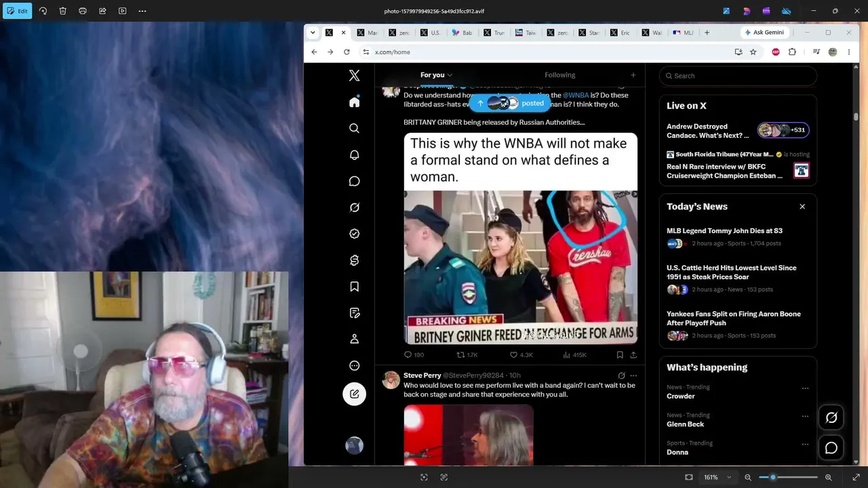Repost the post with 1.7K reposts
The width and height of the screenshot is (868, 488).
(x=467, y=354)
